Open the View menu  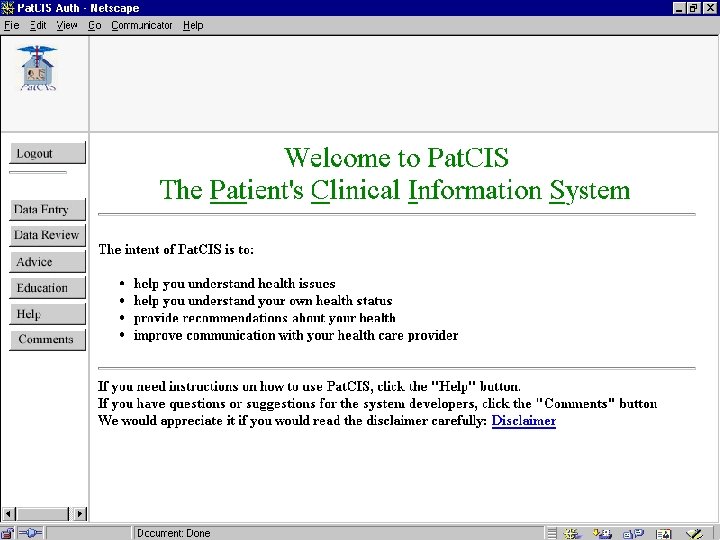(67, 25)
